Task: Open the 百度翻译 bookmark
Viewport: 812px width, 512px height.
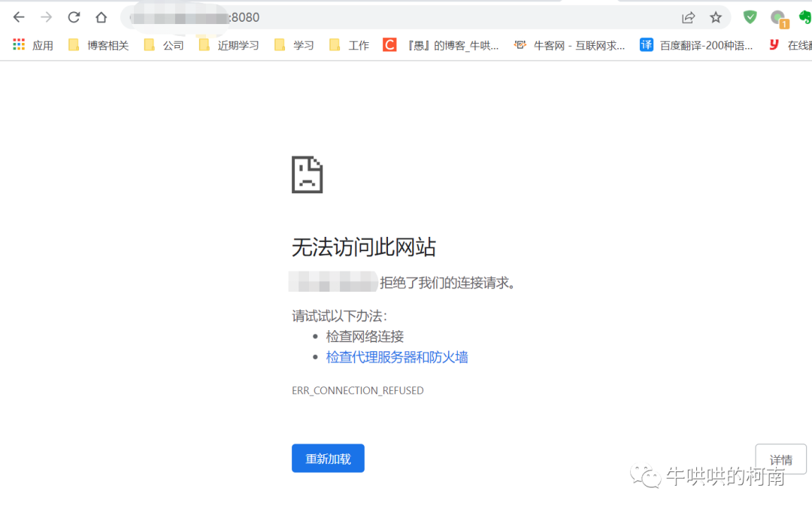Action: coord(696,45)
